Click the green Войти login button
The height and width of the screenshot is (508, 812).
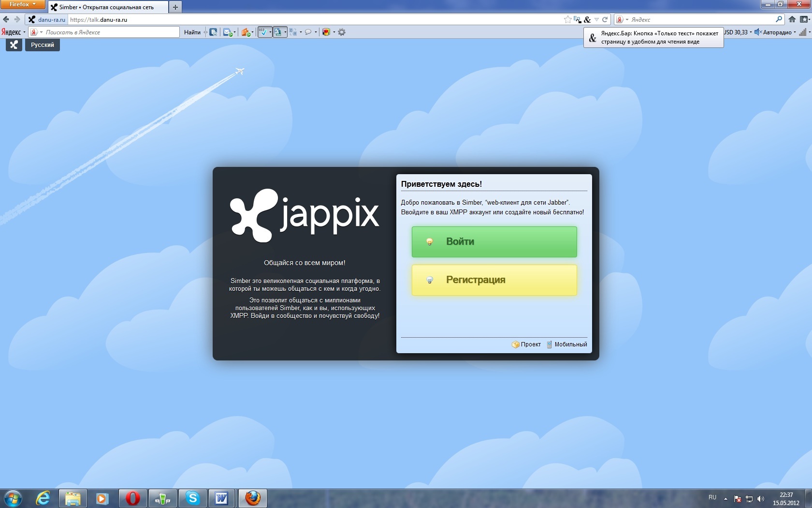[x=494, y=242]
